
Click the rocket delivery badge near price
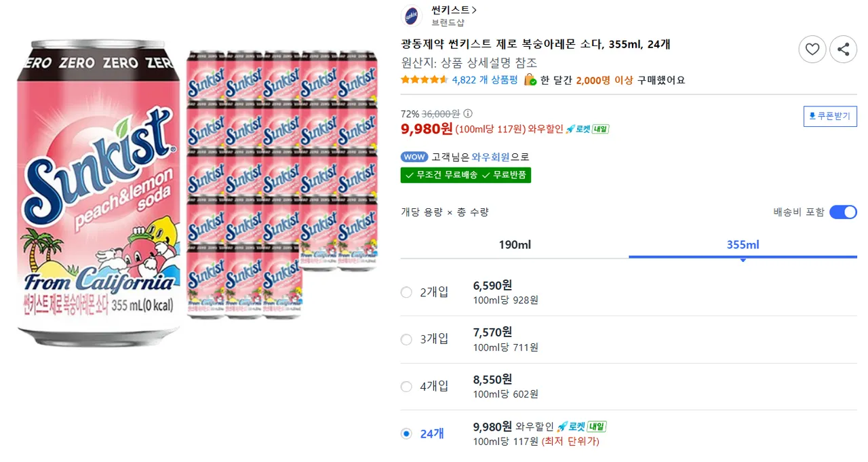point(587,129)
